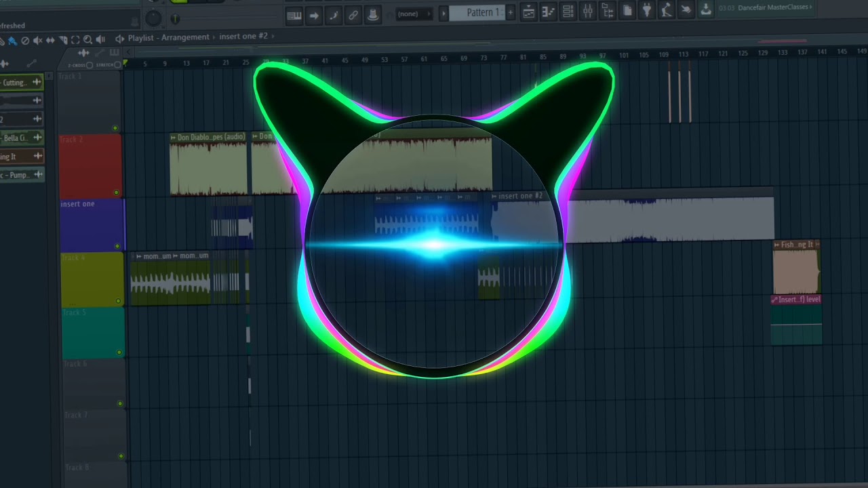
Task: Click the right-arrow icon beside keyboard icon
Action: [314, 16]
